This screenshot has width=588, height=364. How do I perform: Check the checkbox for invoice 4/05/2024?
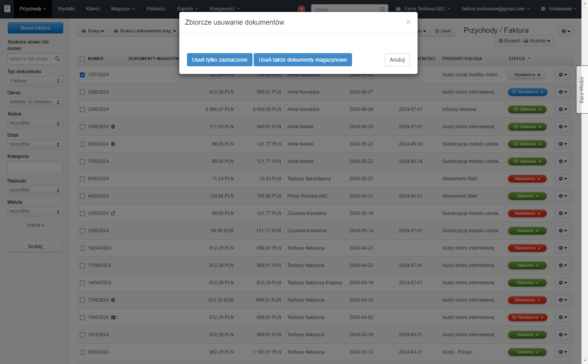(x=82, y=196)
